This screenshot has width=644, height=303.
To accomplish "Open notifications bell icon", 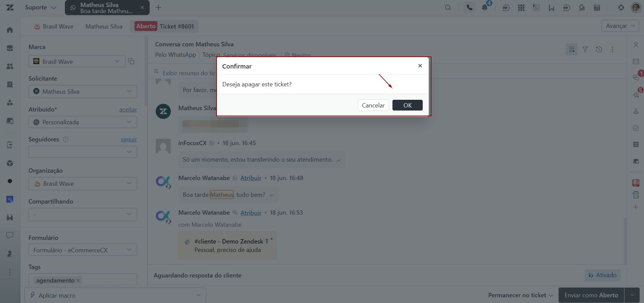I will tap(485, 7).
